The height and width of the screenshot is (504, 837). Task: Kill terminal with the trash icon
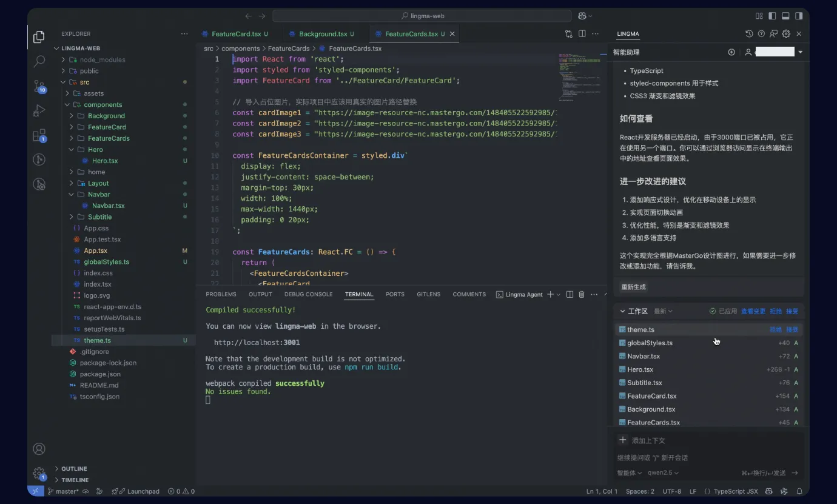click(581, 294)
